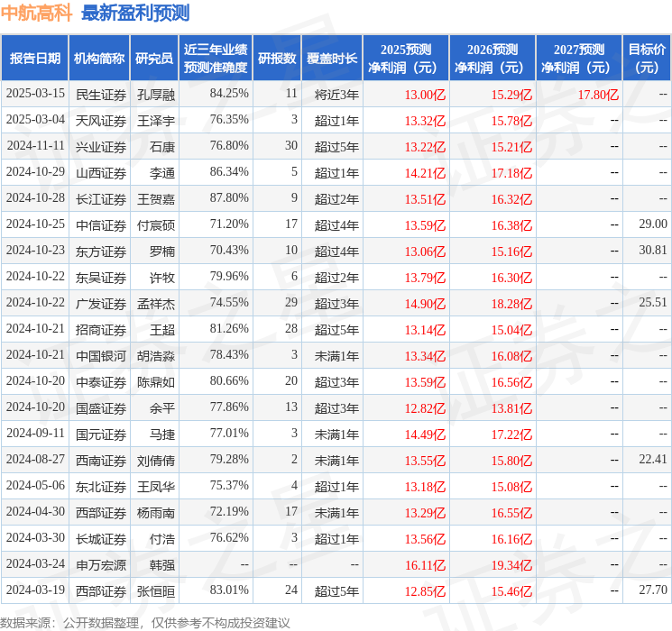This screenshot has width=672, height=631.
Task: Select the 报告日期 column header
Action: 35,59
